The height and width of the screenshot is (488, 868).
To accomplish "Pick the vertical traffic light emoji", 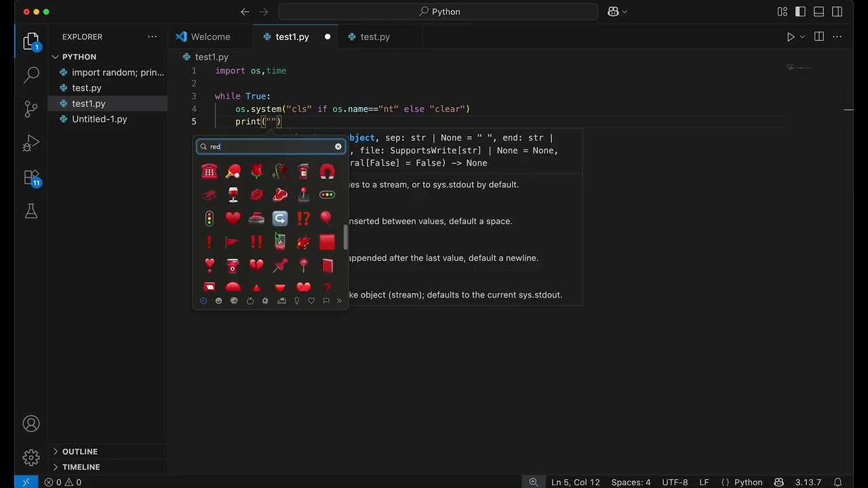I will pyautogui.click(x=210, y=218).
